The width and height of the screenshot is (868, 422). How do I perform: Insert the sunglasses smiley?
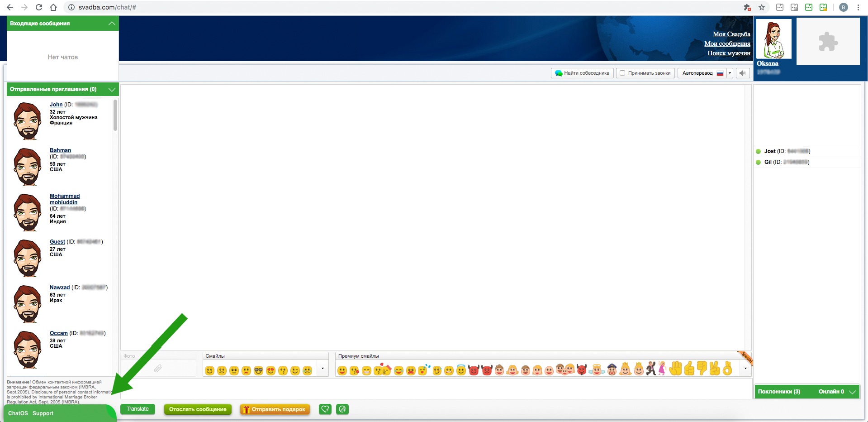coord(258,370)
